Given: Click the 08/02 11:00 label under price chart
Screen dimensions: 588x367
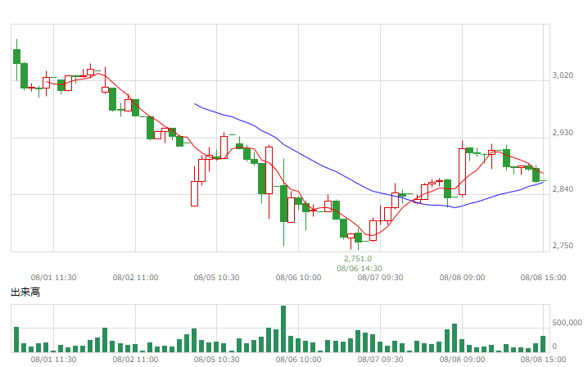Looking at the screenshot, I should click(135, 278).
